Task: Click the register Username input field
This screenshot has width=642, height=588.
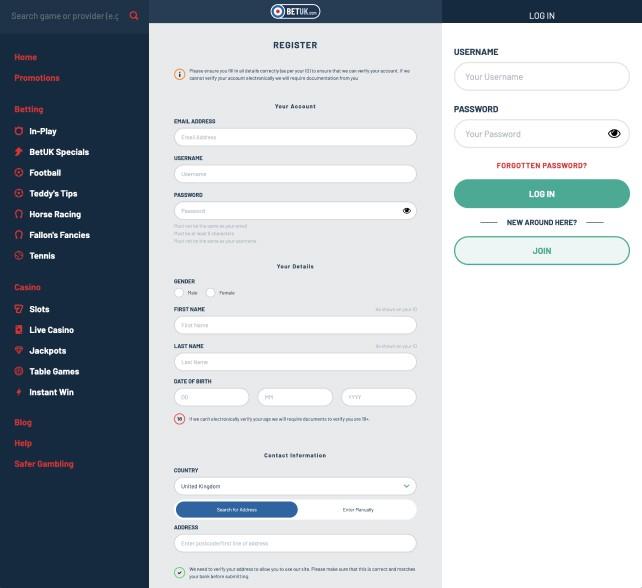Action: point(295,174)
